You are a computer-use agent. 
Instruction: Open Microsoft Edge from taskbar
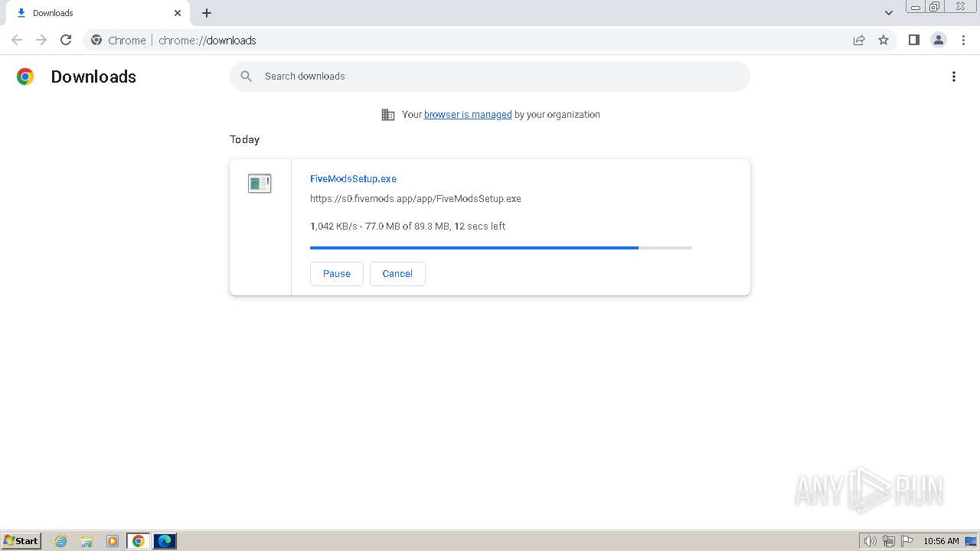(165, 541)
